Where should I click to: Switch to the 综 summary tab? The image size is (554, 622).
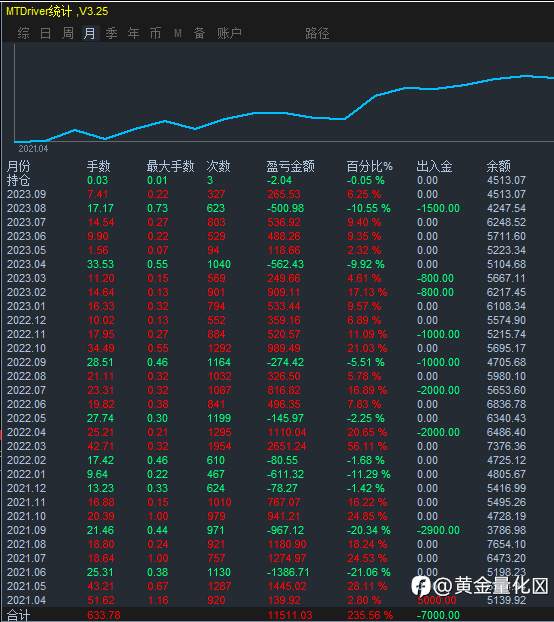click(x=23, y=33)
